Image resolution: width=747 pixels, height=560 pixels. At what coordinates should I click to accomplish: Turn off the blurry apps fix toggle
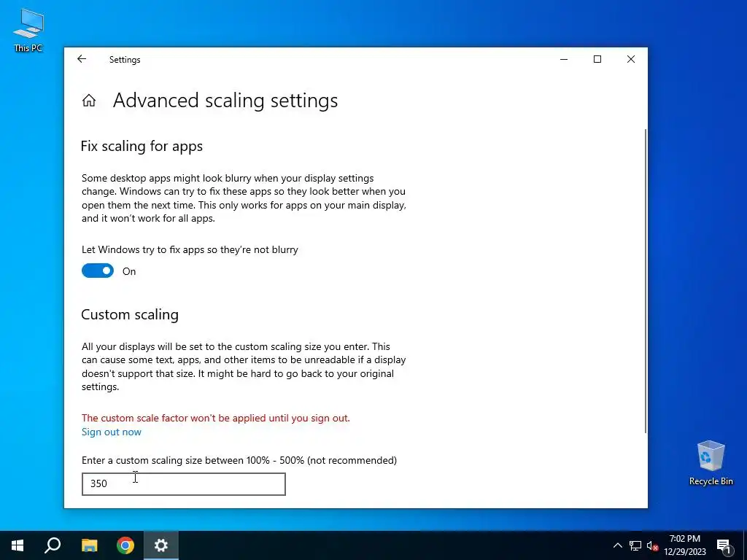[98, 271]
